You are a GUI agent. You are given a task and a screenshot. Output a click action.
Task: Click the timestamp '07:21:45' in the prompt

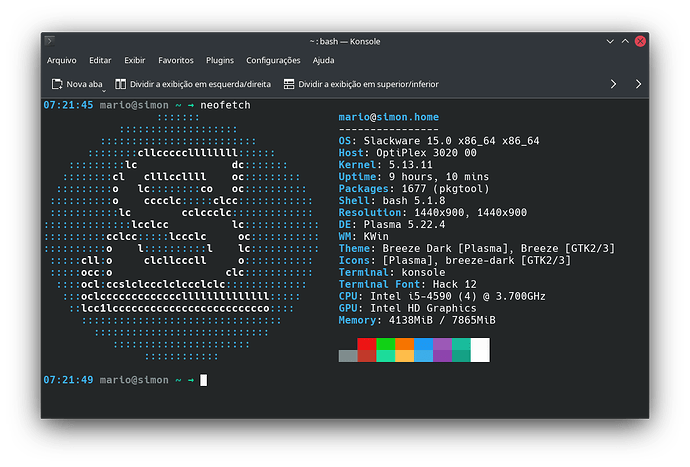click(68, 105)
